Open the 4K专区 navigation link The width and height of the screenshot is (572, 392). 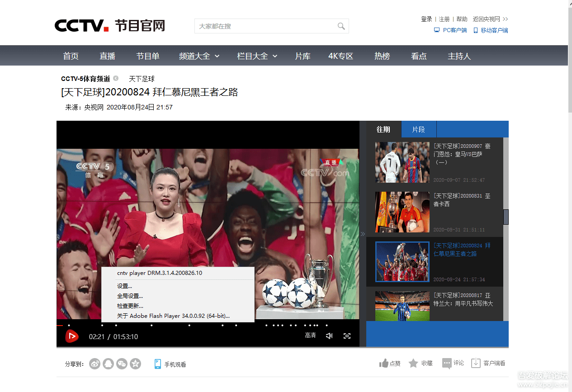(x=340, y=56)
